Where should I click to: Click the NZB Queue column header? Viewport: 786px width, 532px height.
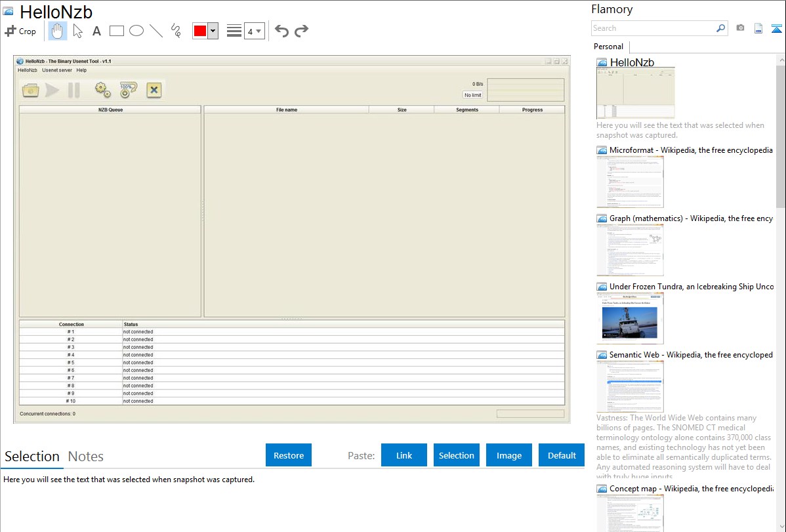click(x=110, y=110)
